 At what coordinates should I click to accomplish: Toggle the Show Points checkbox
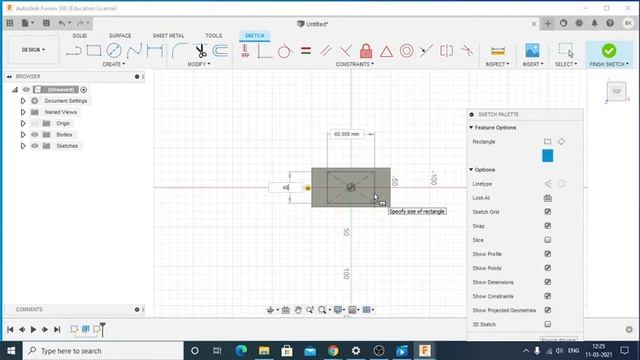pyautogui.click(x=548, y=268)
